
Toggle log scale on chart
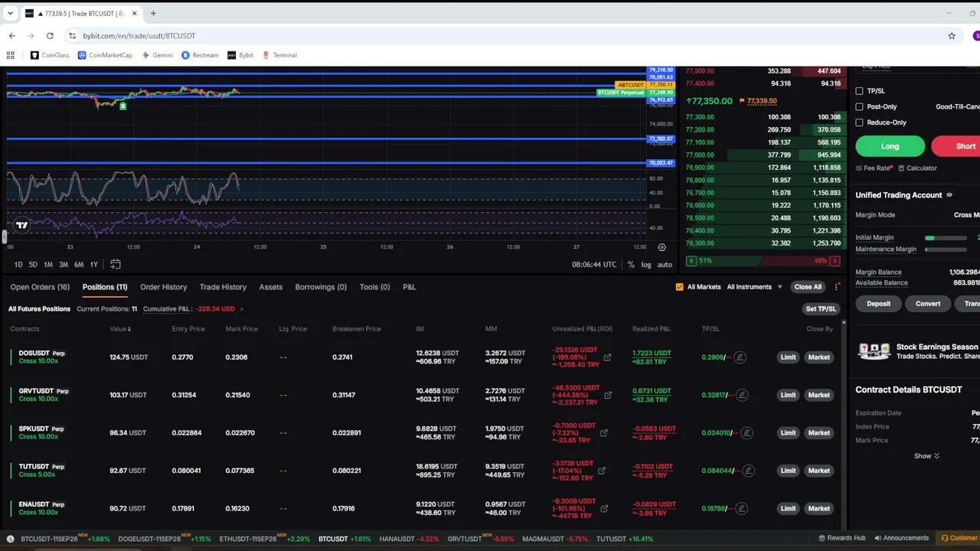point(646,265)
